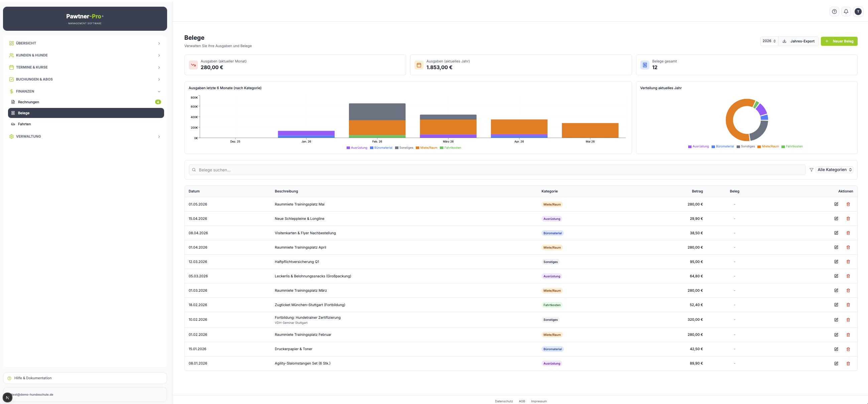
Task: Toggle Sonstiges legend in bar chart
Action: tap(404, 148)
